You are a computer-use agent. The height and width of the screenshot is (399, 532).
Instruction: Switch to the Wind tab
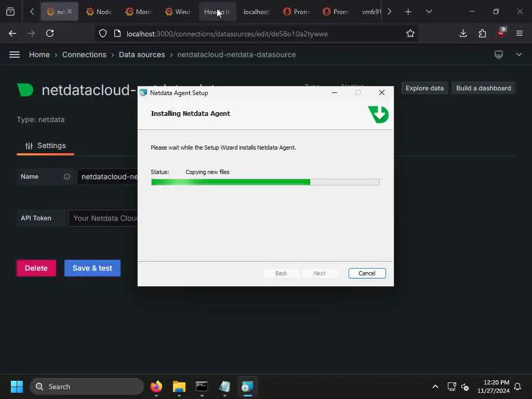click(x=178, y=12)
